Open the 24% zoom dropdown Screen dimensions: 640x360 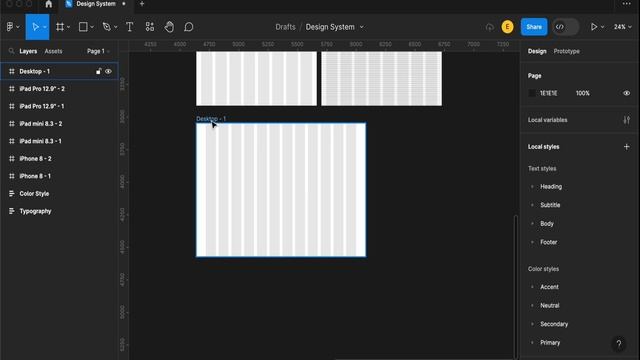[622, 27]
